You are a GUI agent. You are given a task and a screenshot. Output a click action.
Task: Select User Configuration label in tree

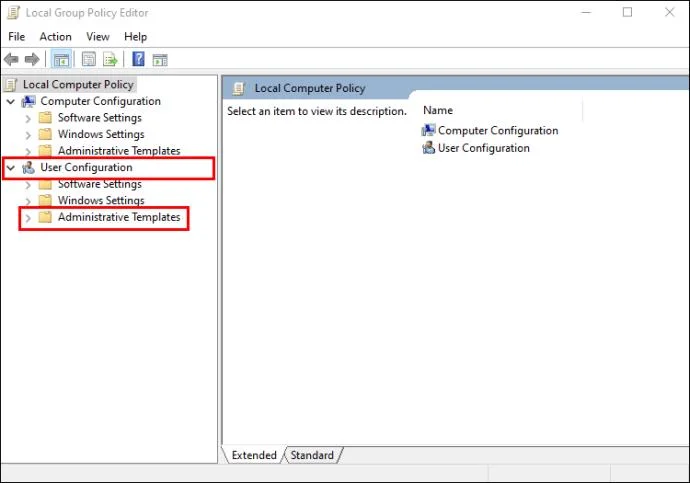(x=86, y=168)
